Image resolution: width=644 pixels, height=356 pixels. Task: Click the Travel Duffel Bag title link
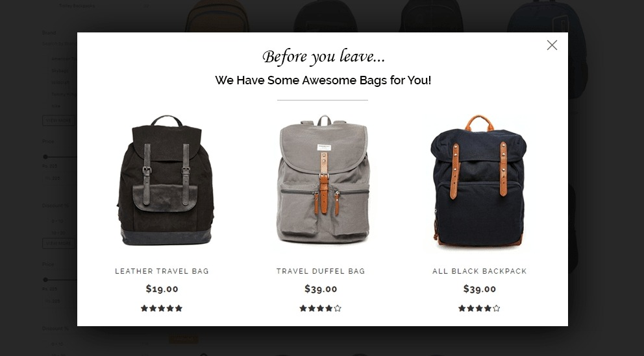coord(321,271)
